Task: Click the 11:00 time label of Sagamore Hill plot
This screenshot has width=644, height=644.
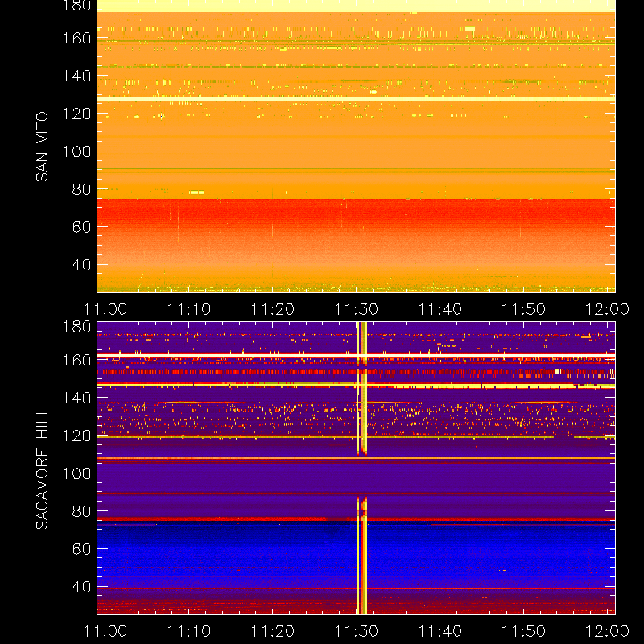Action: 105,631
